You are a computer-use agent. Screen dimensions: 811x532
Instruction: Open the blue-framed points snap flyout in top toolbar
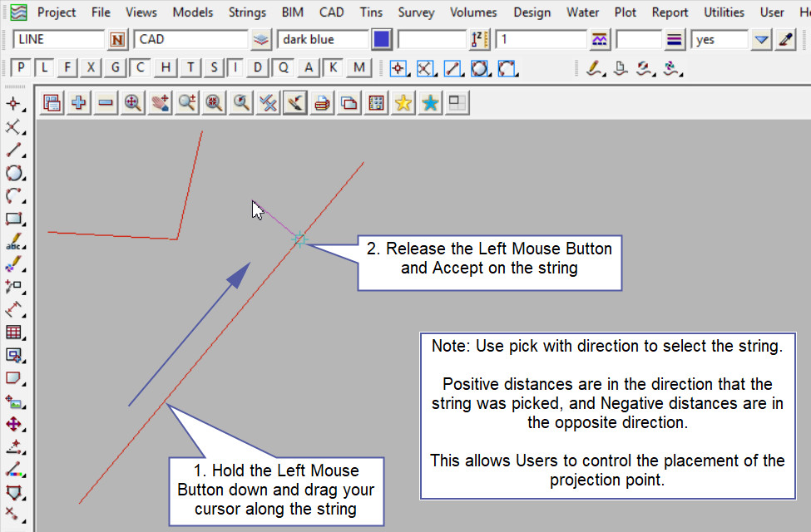coord(398,68)
